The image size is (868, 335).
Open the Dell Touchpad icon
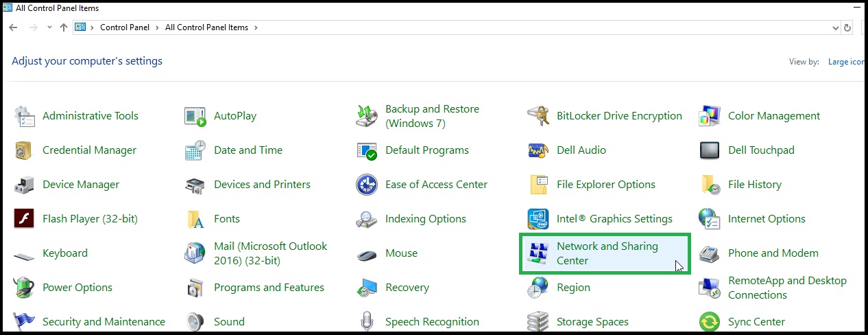pos(710,150)
